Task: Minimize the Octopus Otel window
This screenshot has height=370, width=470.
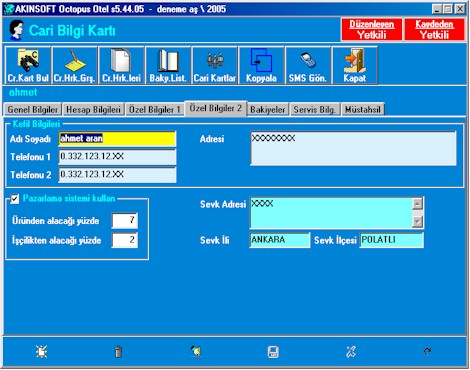Action: (437, 9)
